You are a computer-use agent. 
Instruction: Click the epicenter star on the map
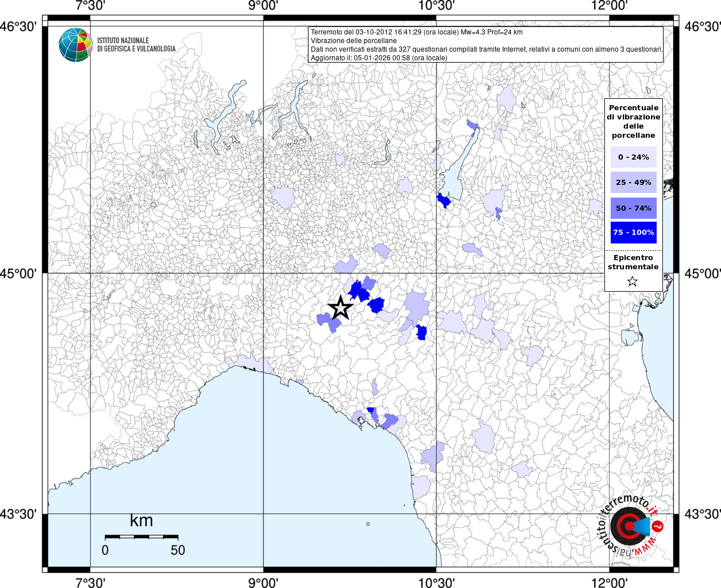coord(341,308)
